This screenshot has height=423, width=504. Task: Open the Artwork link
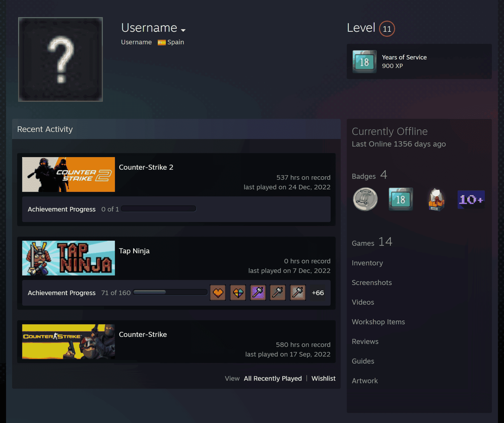[365, 381]
